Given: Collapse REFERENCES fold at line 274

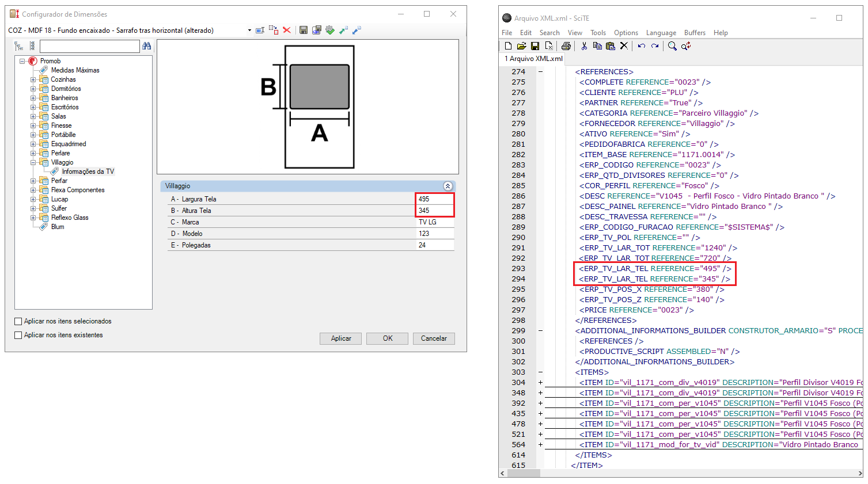Looking at the screenshot, I should 540,72.
